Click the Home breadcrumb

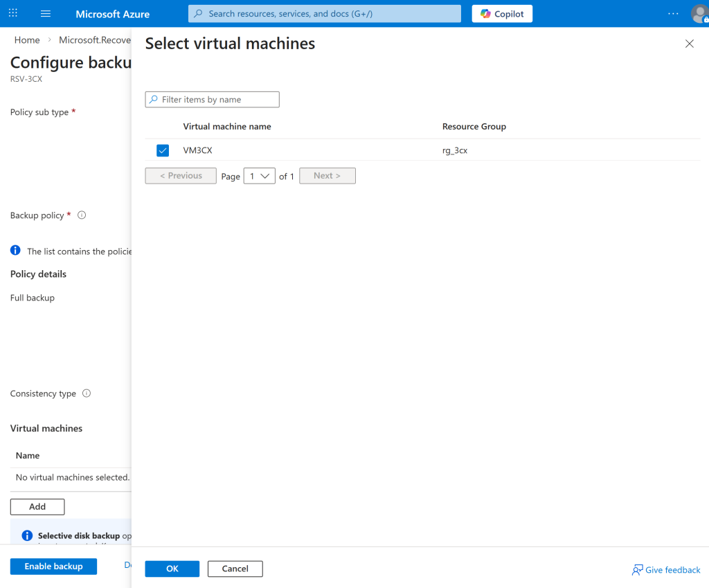[x=27, y=40]
